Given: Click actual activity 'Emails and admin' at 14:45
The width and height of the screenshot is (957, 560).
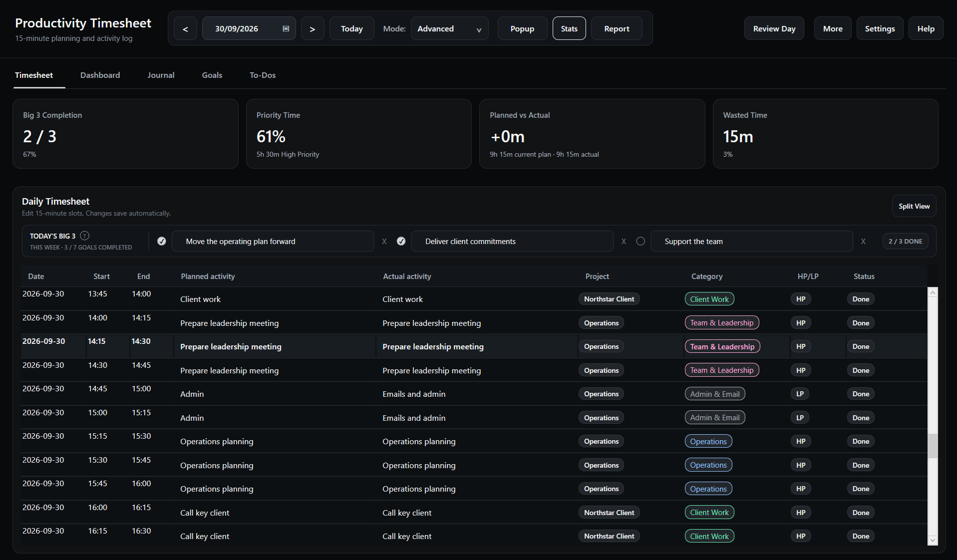Looking at the screenshot, I should [x=414, y=394].
